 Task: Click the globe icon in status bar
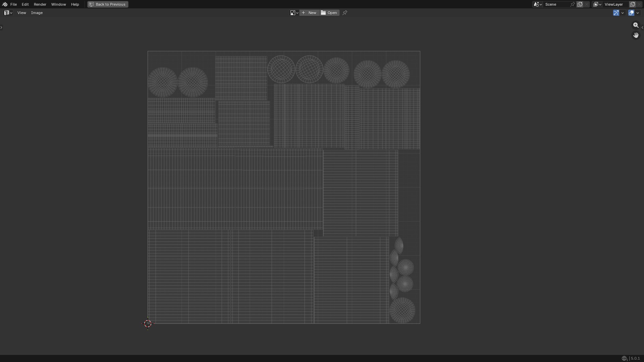tap(624, 358)
